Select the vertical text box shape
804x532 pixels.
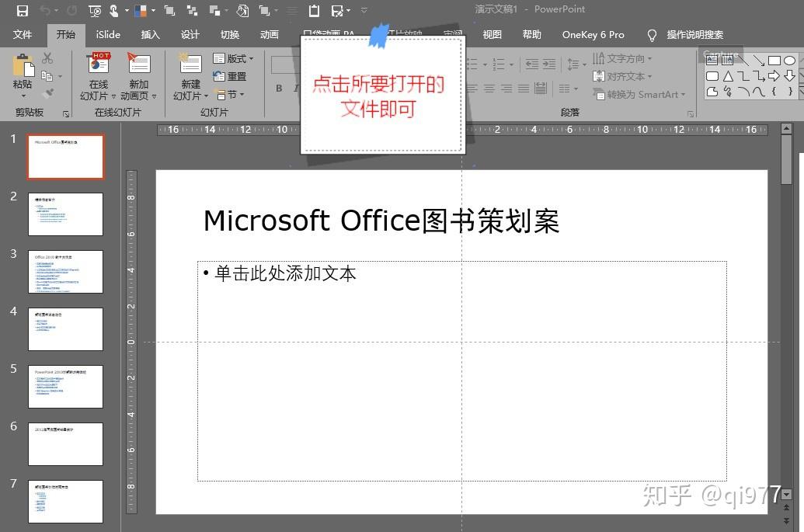[727, 61]
